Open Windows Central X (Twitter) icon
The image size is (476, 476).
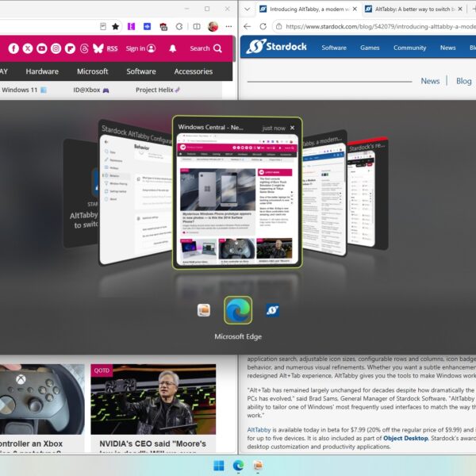[28, 48]
